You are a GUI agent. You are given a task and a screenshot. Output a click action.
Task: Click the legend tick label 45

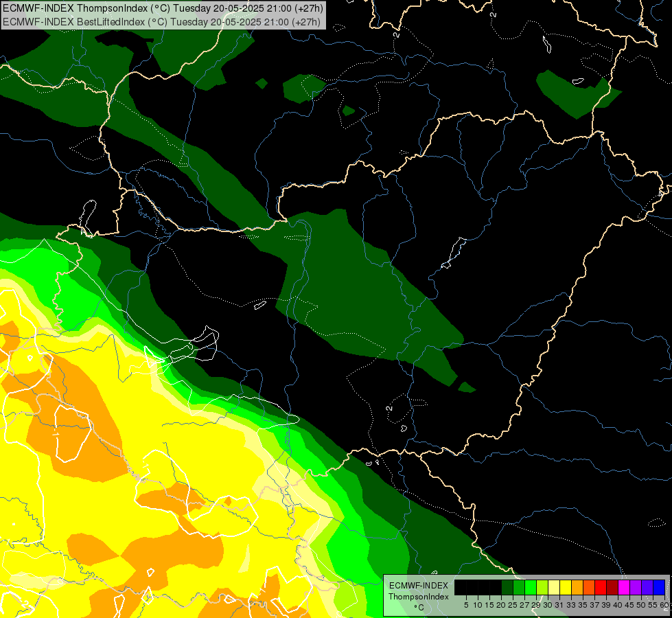pyautogui.click(x=629, y=605)
